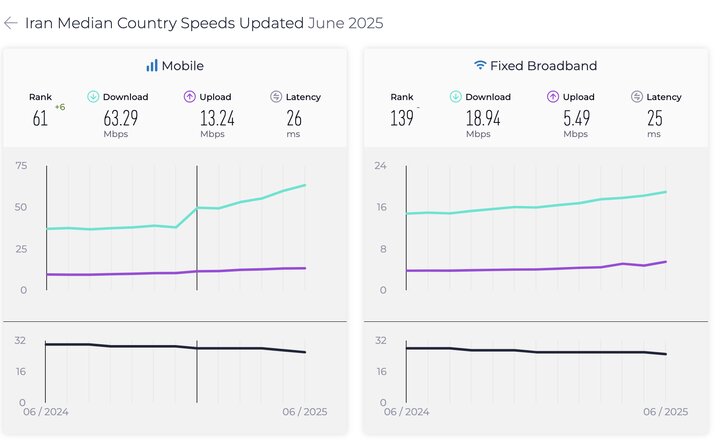The width and height of the screenshot is (720, 446).
Task: Click the Mobile chart 06 / 2025 label
Action: pyautogui.click(x=303, y=412)
